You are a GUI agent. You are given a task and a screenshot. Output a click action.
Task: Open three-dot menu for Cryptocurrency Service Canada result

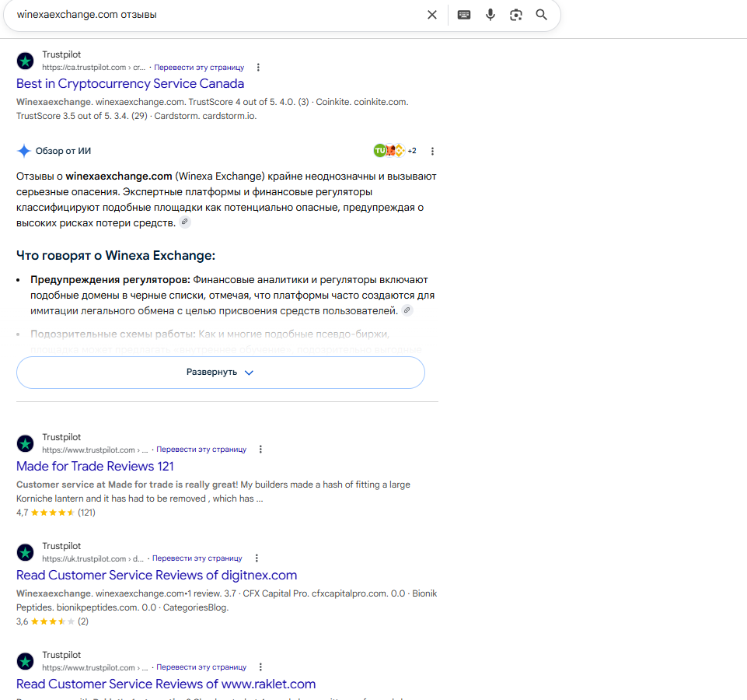click(x=258, y=67)
